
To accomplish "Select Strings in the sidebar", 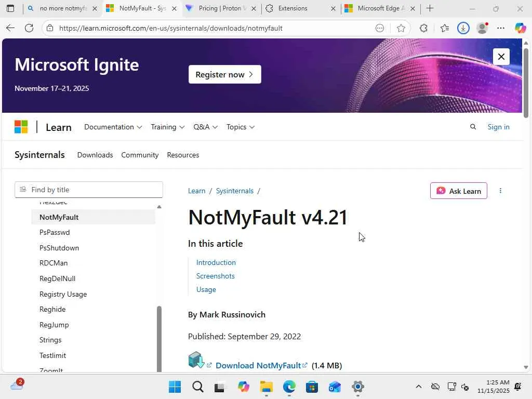I will [50, 340].
